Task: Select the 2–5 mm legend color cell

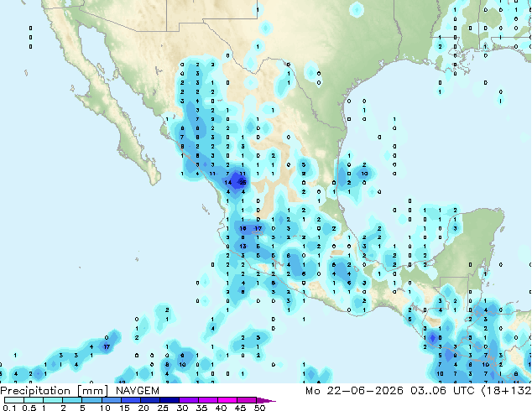Action: [x=72, y=400]
